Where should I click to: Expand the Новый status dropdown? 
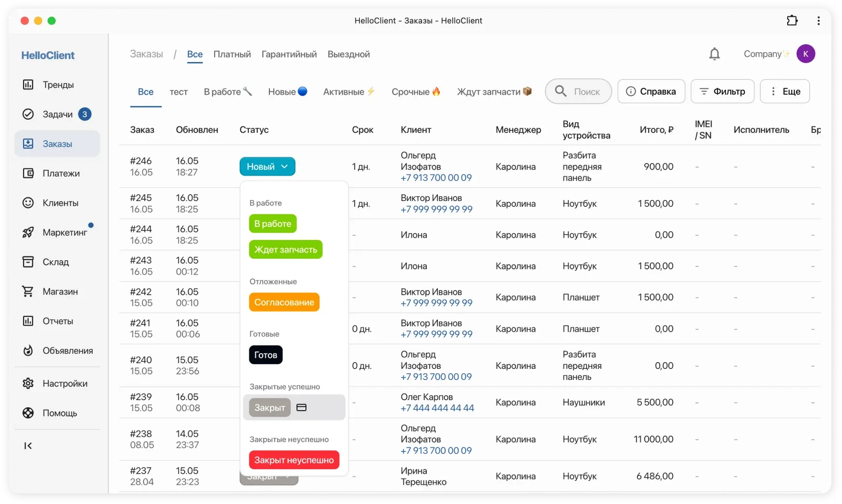[x=267, y=166]
